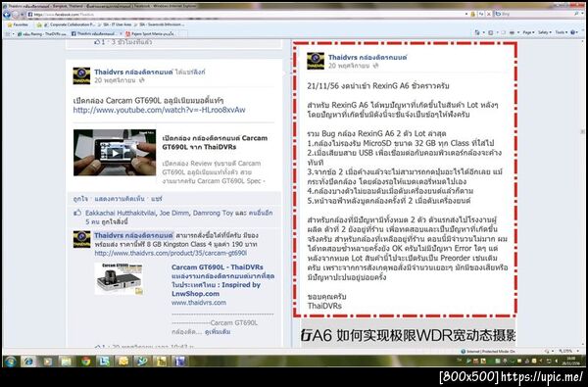
Task: Click the Carcam GT690L product thumbnail
Action: 119,278
